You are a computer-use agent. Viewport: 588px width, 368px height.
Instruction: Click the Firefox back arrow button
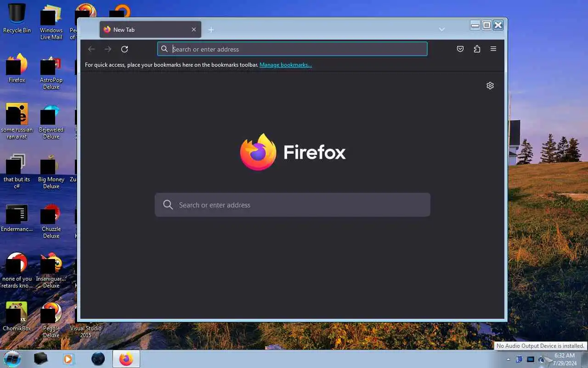[91, 49]
